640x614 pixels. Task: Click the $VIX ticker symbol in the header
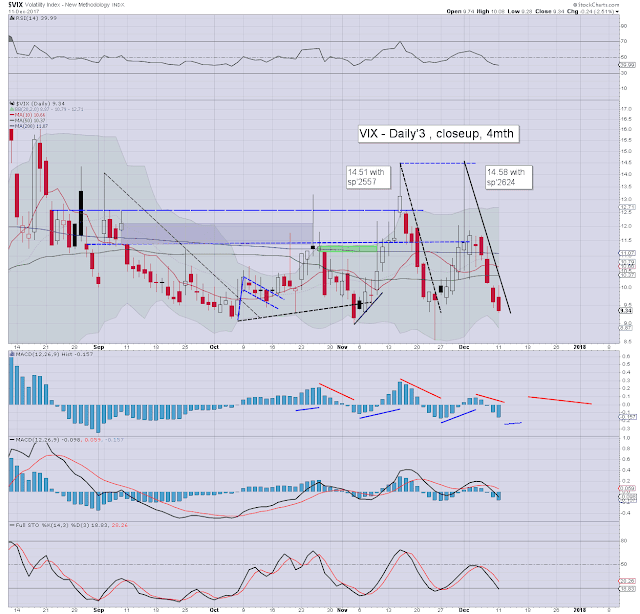(16, 5)
